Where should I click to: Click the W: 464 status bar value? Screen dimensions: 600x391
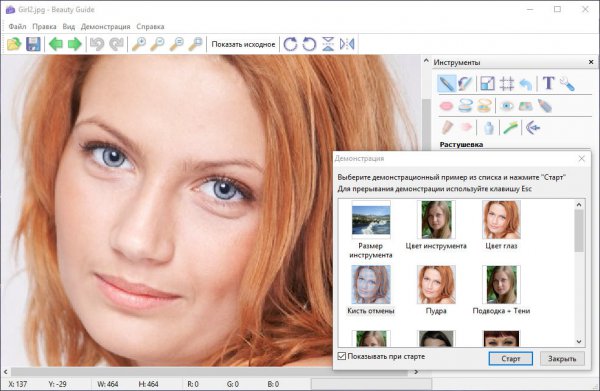click(x=108, y=384)
